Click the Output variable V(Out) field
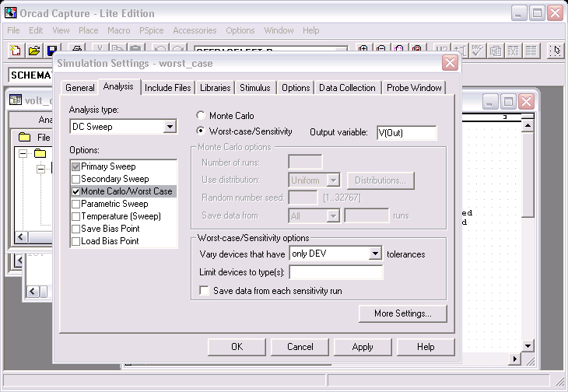The width and height of the screenshot is (568, 392). click(406, 133)
